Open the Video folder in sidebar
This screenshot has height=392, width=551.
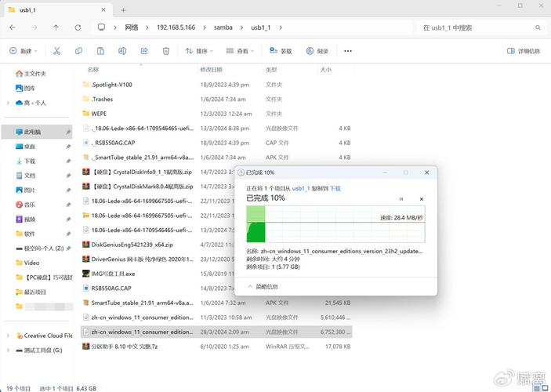[27, 263]
